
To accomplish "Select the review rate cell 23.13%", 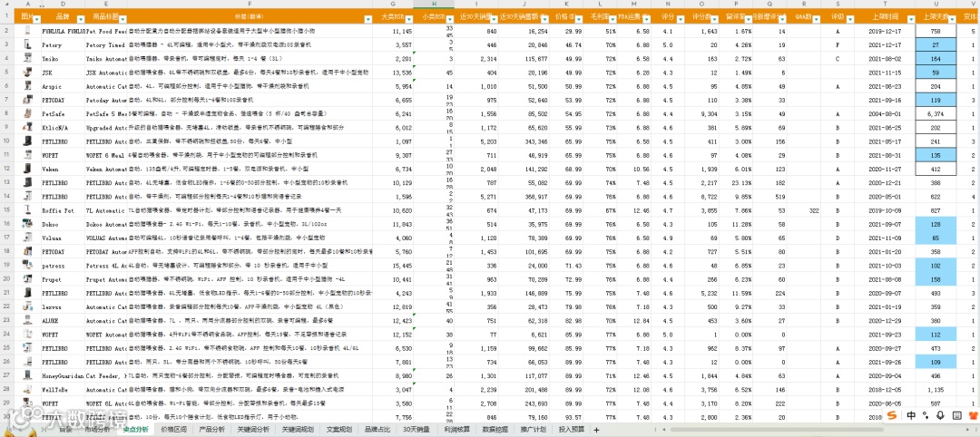I will [x=736, y=182].
